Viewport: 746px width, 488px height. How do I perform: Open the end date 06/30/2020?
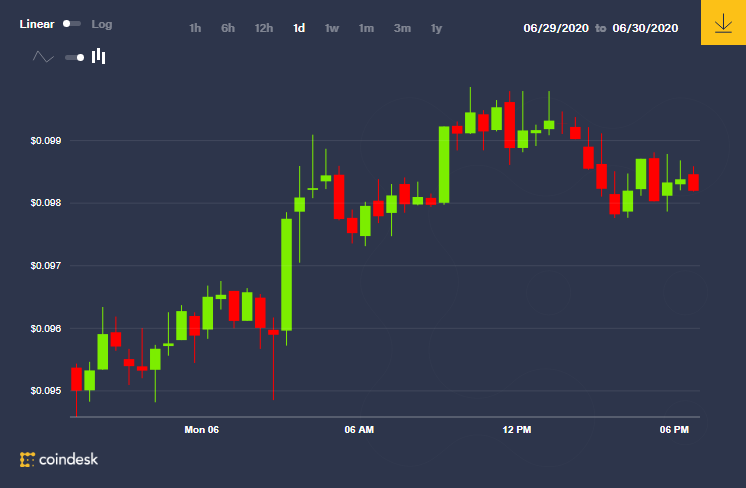click(645, 28)
